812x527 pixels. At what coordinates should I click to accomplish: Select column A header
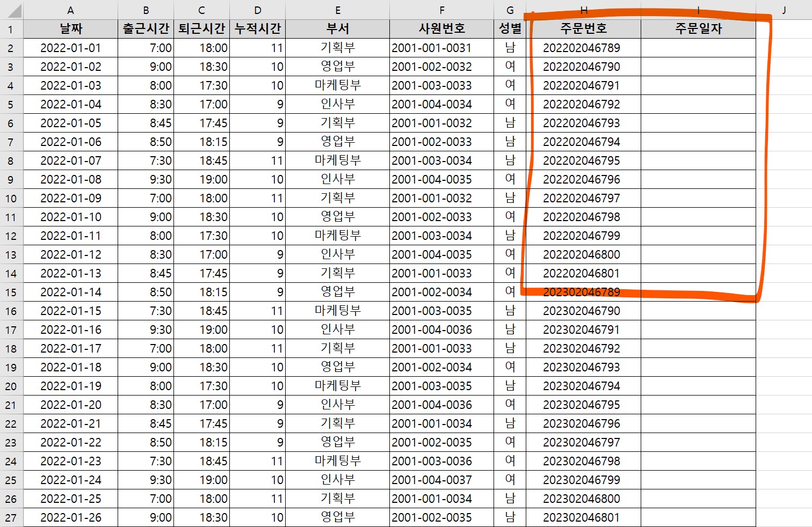pyautogui.click(x=71, y=10)
